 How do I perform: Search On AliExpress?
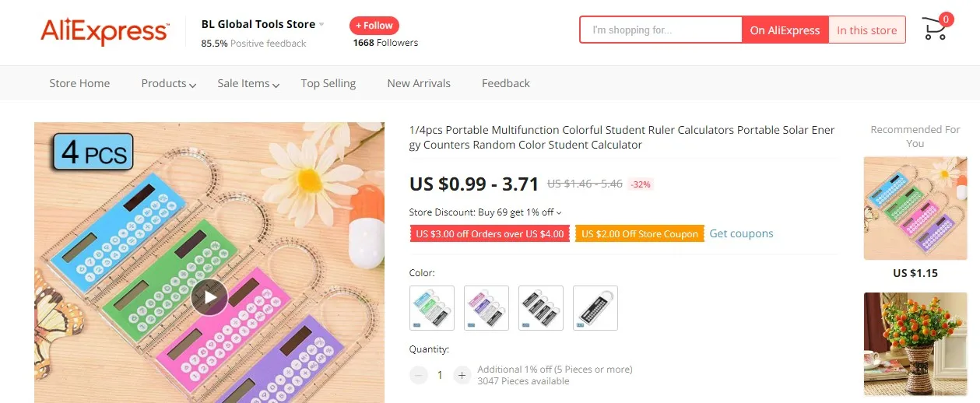click(x=785, y=30)
